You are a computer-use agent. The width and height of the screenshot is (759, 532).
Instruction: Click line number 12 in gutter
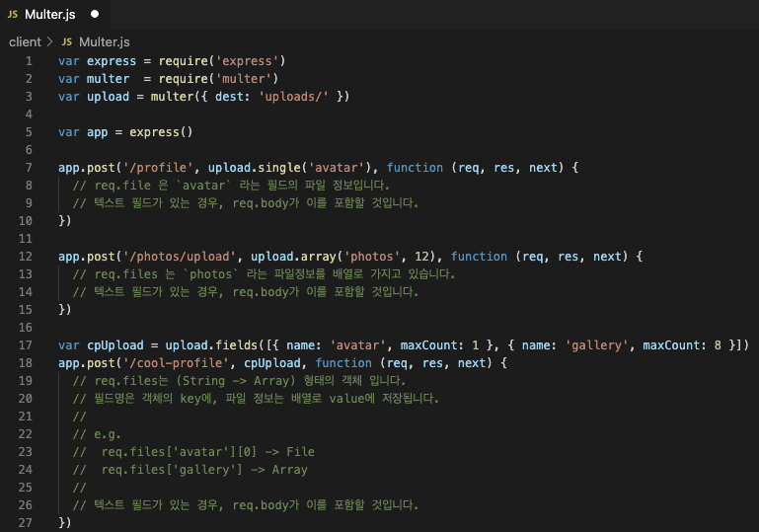click(x=26, y=257)
